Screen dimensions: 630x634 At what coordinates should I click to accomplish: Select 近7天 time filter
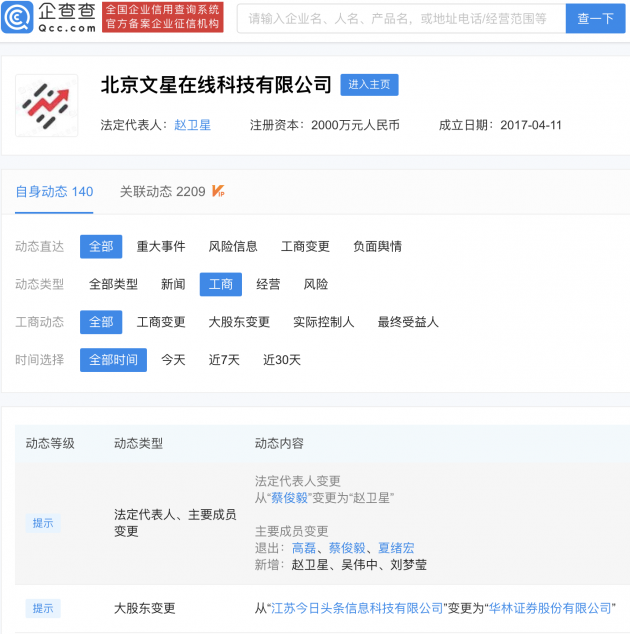pyautogui.click(x=224, y=360)
